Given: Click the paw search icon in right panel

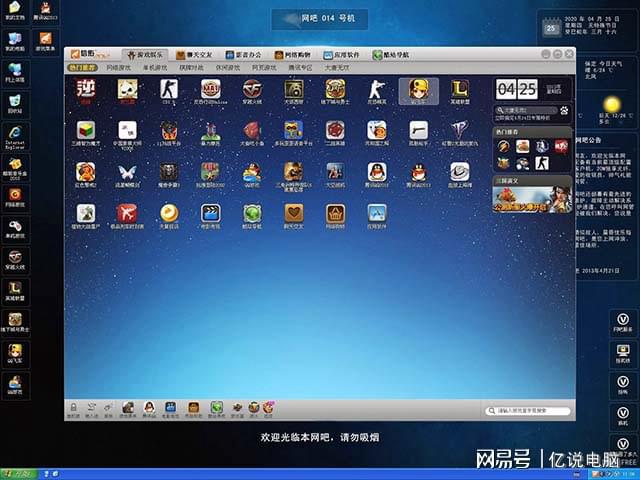Looking at the screenshot, I should point(564,111).
